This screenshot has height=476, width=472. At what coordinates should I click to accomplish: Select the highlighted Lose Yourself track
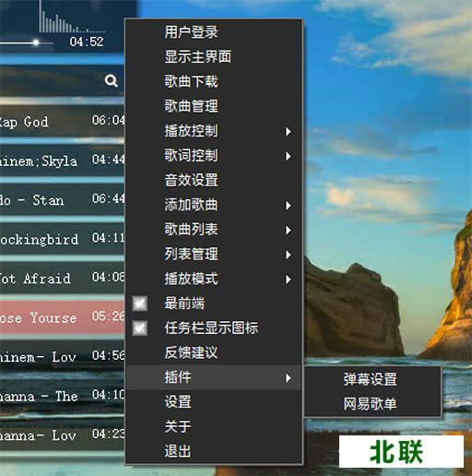[x=62, y=317]
